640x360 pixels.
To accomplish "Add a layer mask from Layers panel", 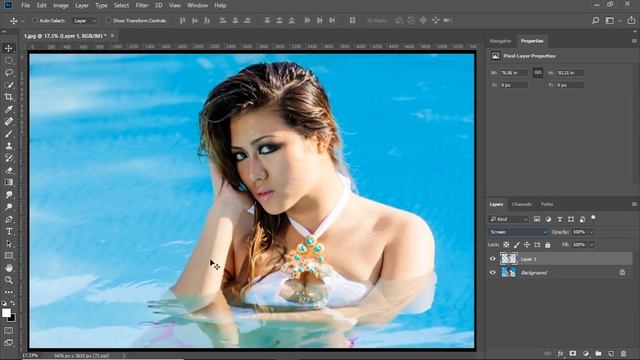I will [573, 353].
